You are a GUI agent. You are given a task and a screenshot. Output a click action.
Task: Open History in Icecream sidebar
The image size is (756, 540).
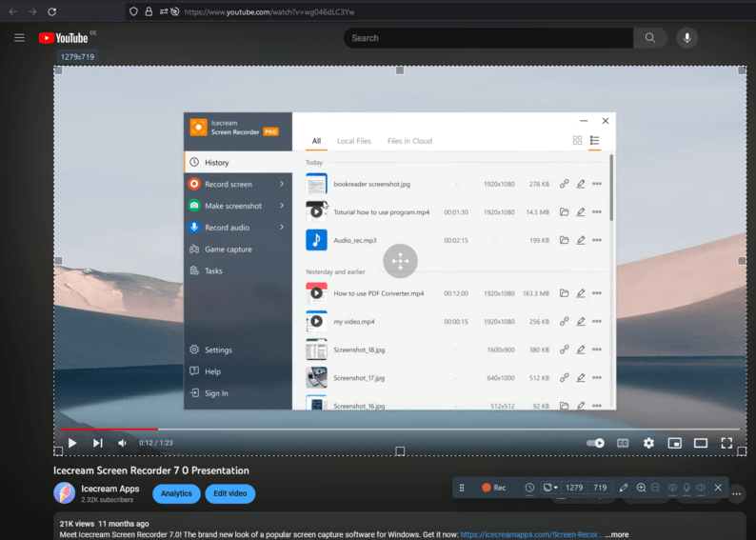tap(238, 163)
